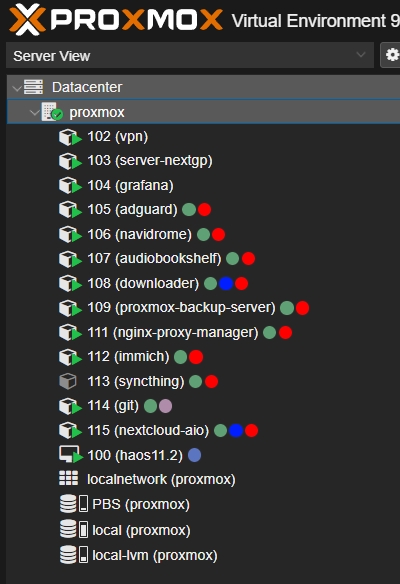The image size is (400, 584).
Task: Click the Datacenter server rack icon
Action: coord(34,87)
